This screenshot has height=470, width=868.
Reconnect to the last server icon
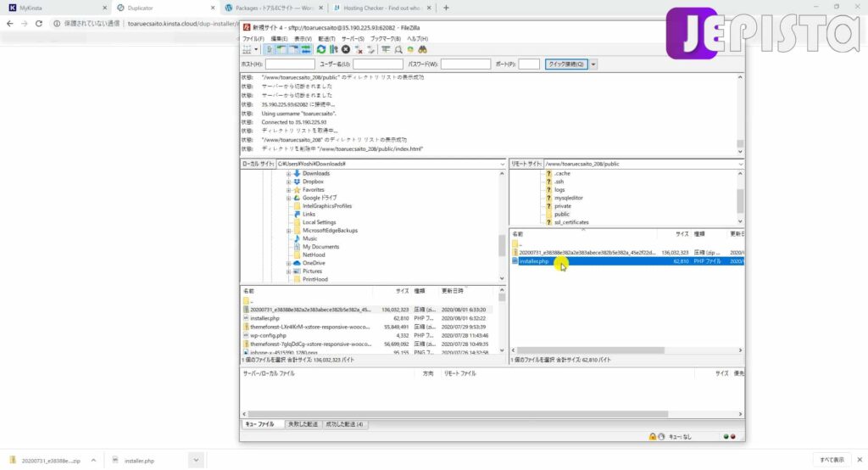tap(370, 50)
